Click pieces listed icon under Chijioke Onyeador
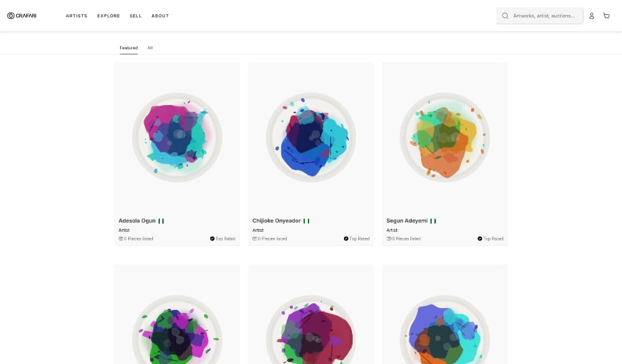The image size is (622, 364). (x=254, y=239)
